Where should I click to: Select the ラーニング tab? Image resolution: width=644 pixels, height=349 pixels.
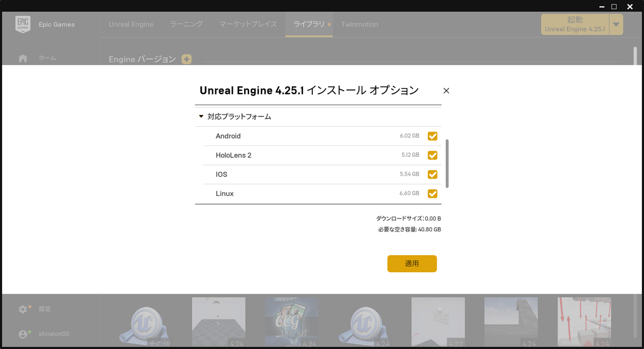click(186, 24)
